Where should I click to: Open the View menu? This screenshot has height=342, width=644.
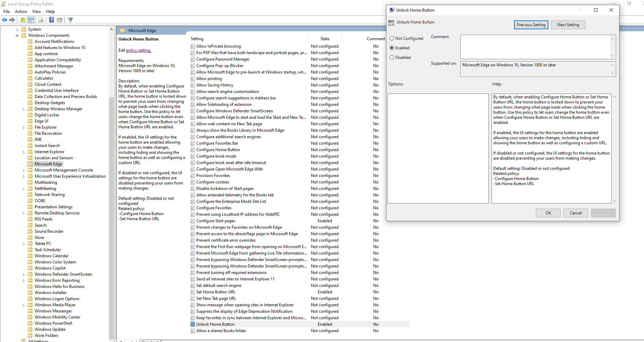36,12
